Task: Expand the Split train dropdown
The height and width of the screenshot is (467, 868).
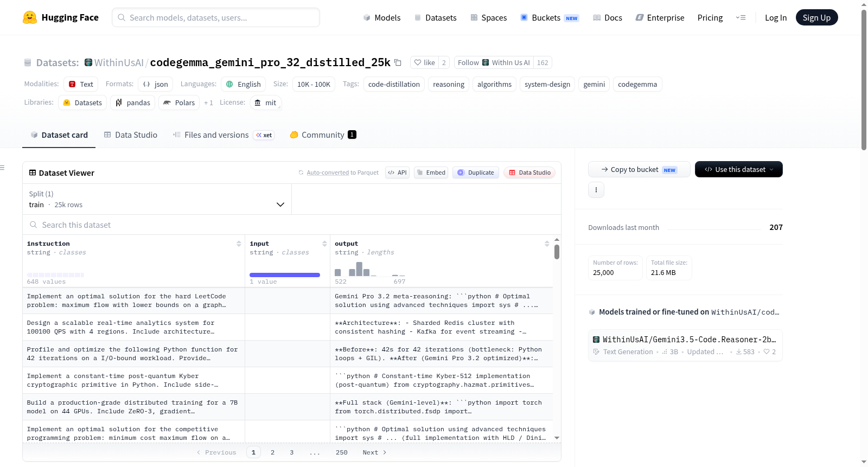Action: tap(157, 199)
